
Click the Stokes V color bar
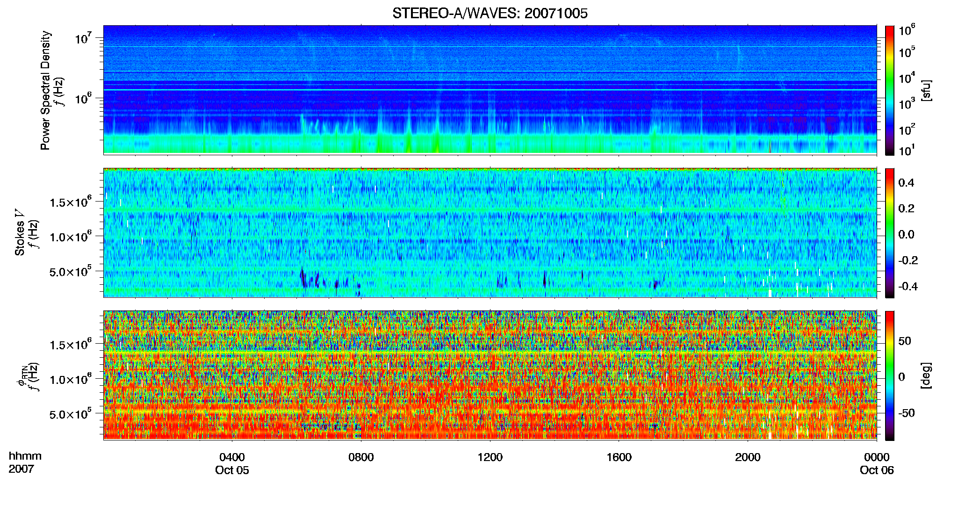pyautogui.click(x=890, y=233)
